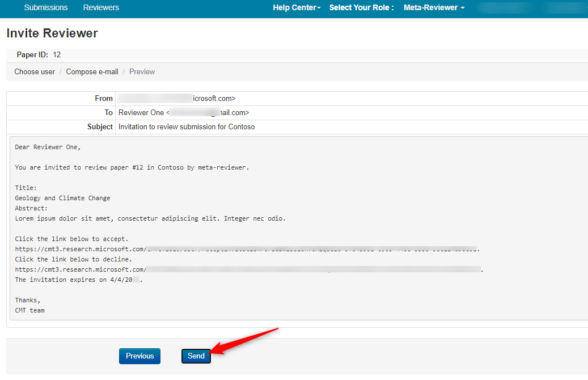Click the 'Select Your Role :' label
The height and width of the screenshot is (380, 588).
point(362,7)
